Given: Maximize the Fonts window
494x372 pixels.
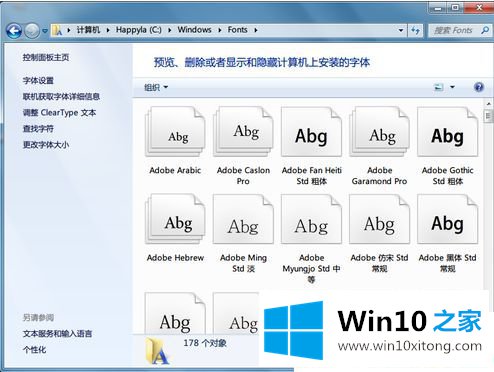Looking at the screenshot, I should click(455, 7).
